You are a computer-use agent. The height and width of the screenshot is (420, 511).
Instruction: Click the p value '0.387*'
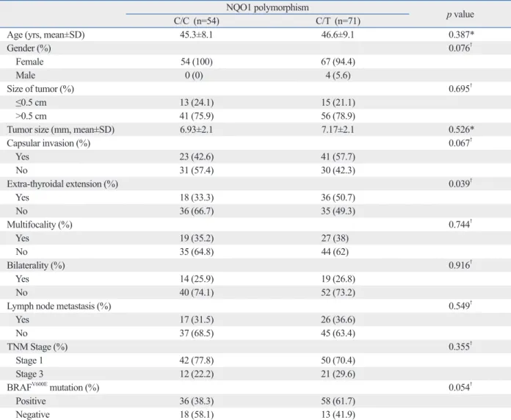click(x=461, y=35)
